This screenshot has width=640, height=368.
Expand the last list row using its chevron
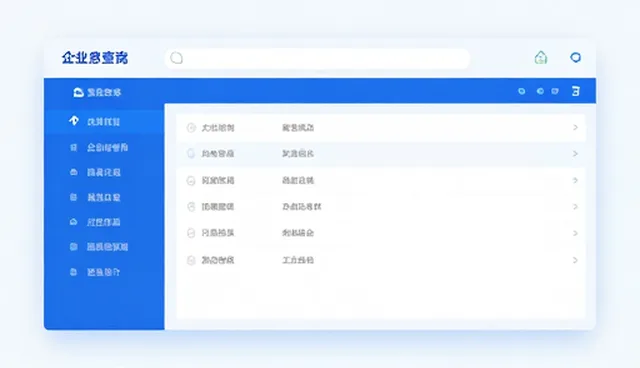click(x=575, y=260)
